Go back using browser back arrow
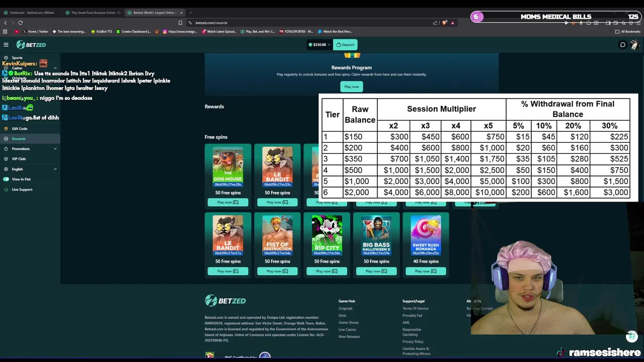Viewport: 644px width, 362px height. [6, 23]
